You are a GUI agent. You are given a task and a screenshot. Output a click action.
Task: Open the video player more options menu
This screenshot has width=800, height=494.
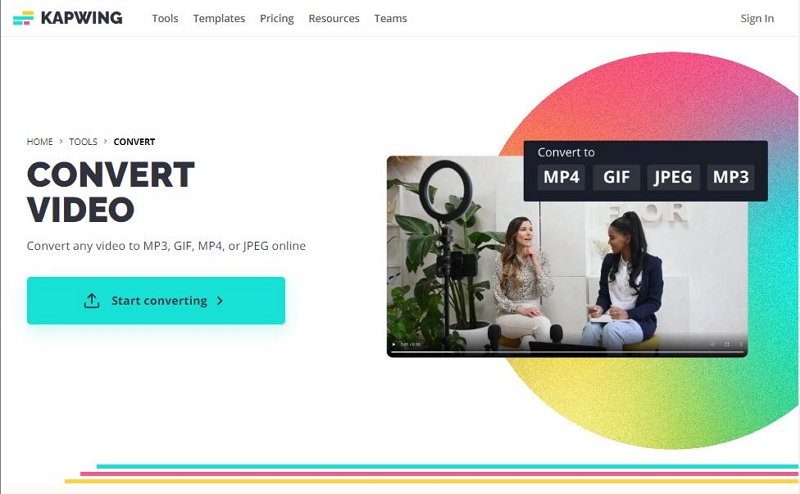741,344
